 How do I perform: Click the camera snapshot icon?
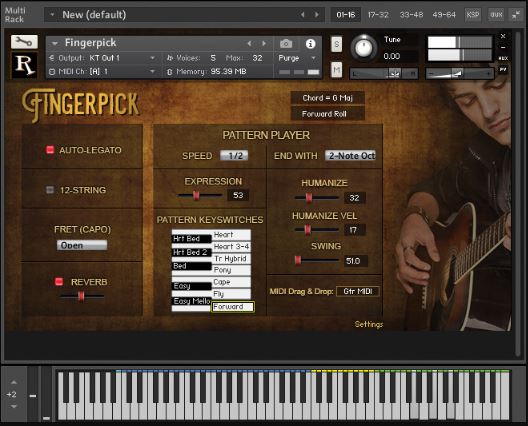pyautogui.click(x=286, y=43)
